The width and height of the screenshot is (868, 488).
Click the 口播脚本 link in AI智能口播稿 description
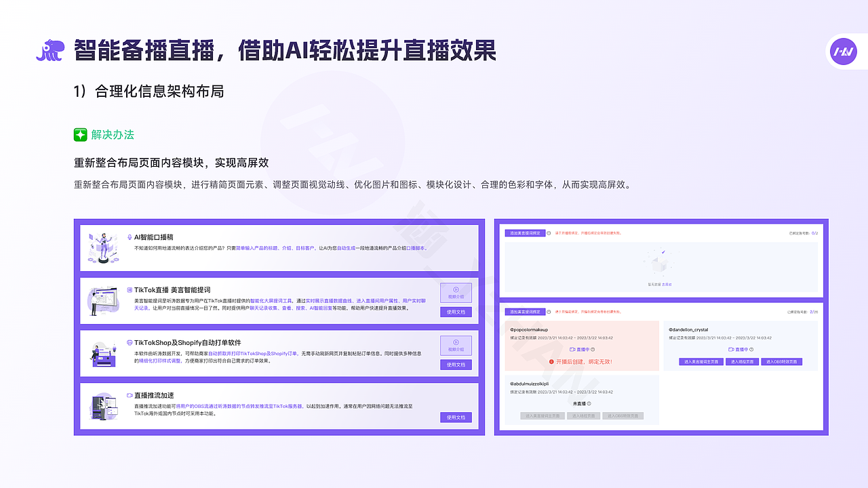click(x=416, y=248)
